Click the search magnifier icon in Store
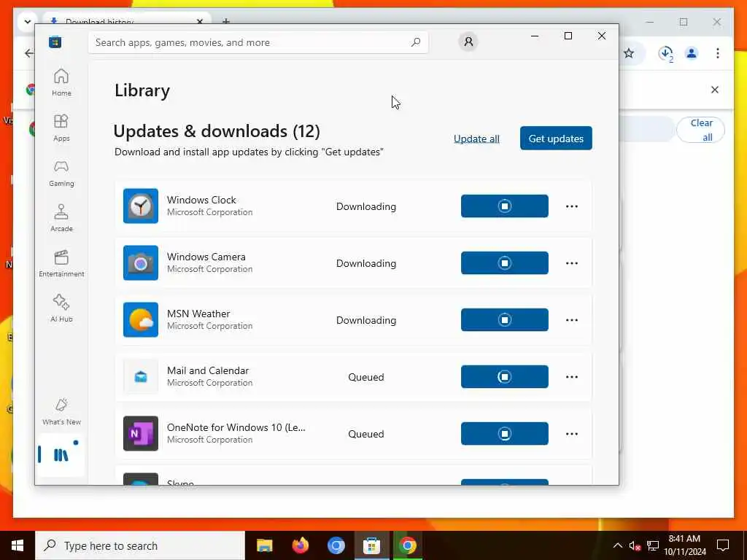Screen dimensions: 747x560 click(x=415, y=42)
